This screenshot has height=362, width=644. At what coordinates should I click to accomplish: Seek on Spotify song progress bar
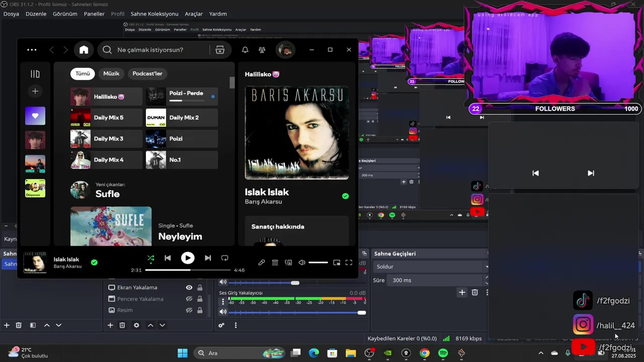[x=188, y=270]
